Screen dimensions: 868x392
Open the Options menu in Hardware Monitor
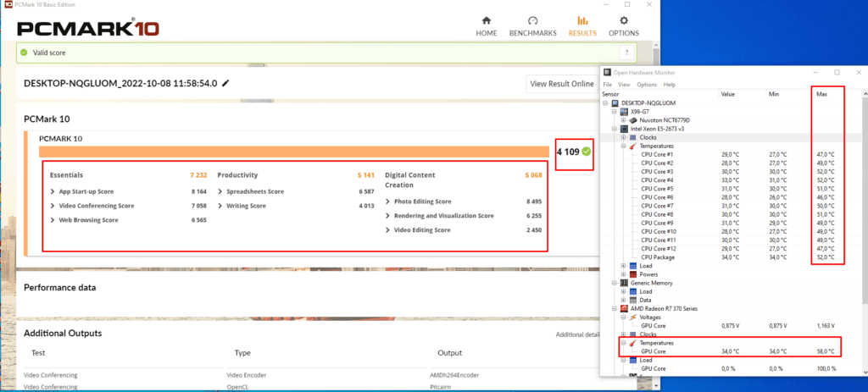[646, 85]
